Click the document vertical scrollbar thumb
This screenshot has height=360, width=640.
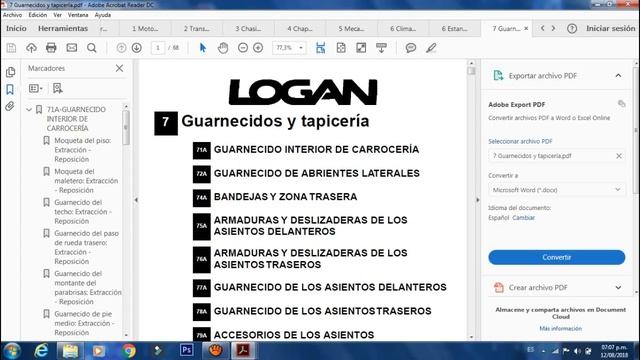471,71
